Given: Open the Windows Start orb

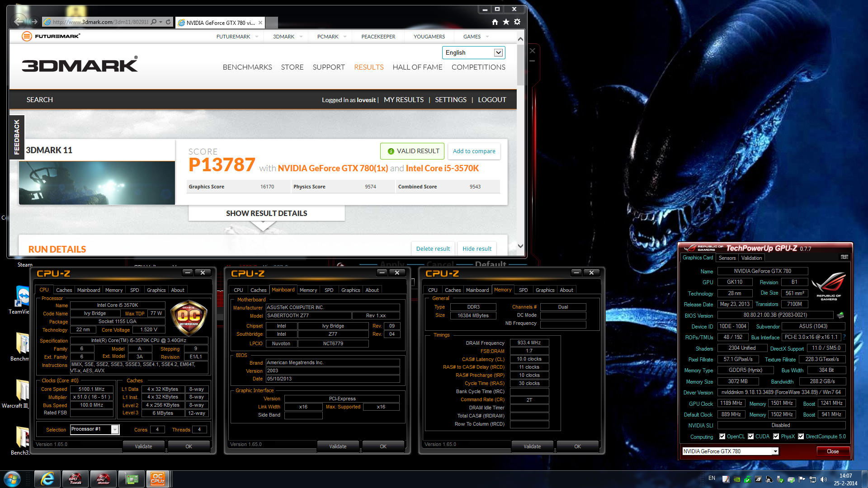Looking at the screenshot, I should tap(12, 479).
